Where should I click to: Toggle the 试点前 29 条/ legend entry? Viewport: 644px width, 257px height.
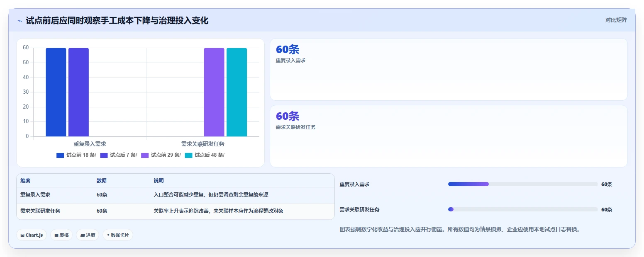click(x=161, y=155)
